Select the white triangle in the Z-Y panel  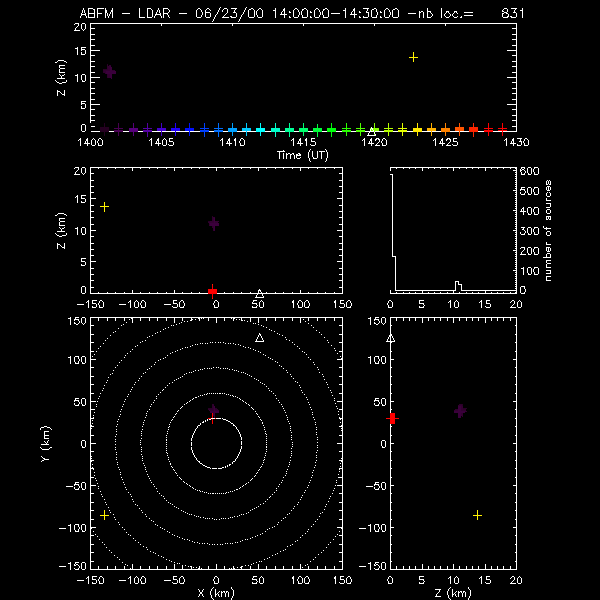point(391,338)
